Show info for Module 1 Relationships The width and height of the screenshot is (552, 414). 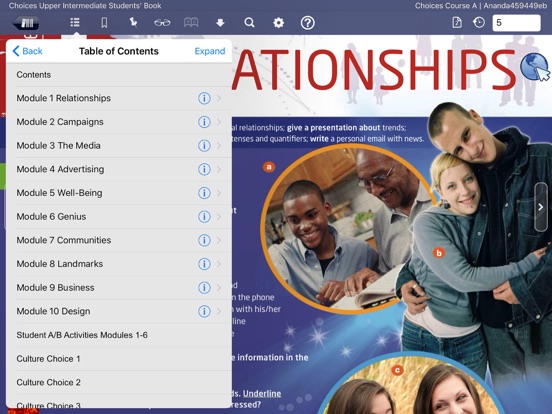[x=204, y=98]
